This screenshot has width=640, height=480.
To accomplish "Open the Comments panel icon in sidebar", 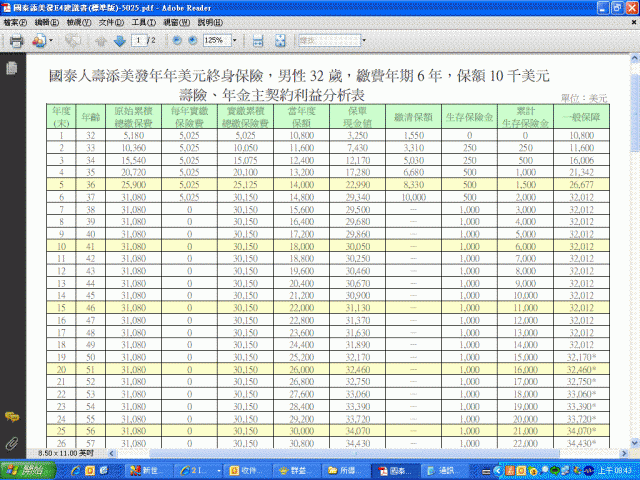I will click(12, 417).
